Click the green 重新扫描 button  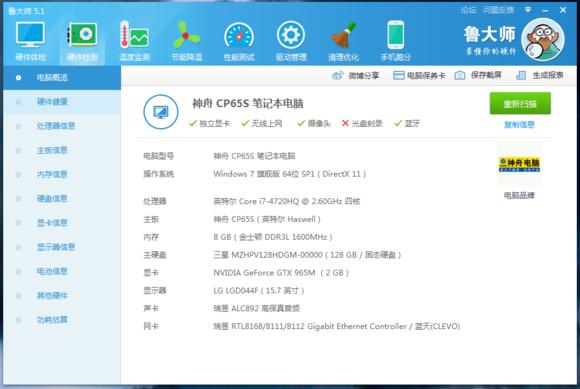point(520,104)
